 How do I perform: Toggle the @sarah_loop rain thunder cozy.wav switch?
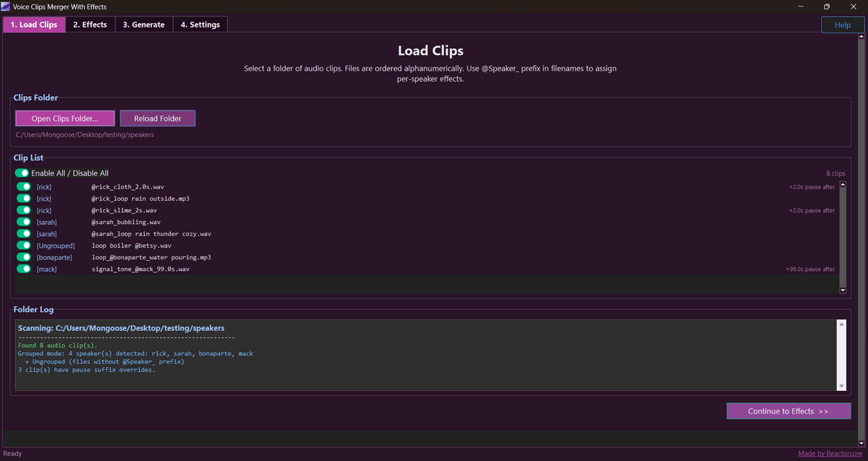click(x=24, y=234)
